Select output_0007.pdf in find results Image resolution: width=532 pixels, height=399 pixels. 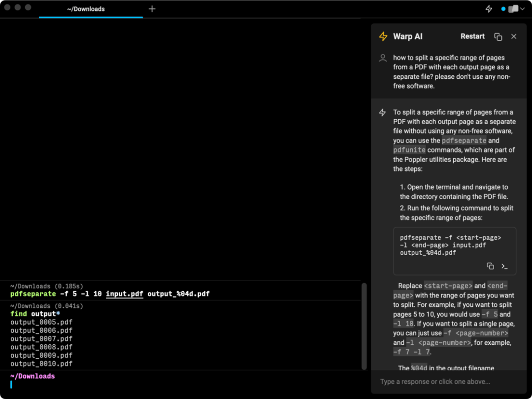click(x=41, y=339)
